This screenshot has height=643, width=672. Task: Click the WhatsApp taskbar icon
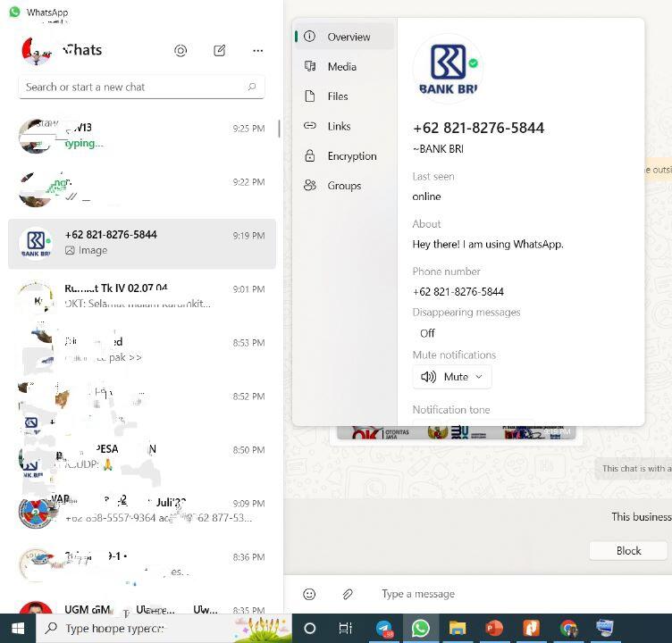420,629
